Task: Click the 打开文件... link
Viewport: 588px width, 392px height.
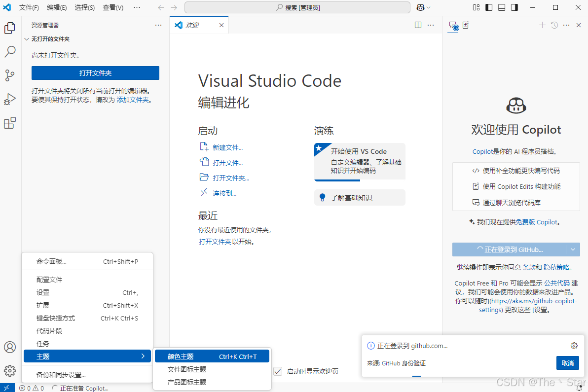Action: click(x=227, y=163)
